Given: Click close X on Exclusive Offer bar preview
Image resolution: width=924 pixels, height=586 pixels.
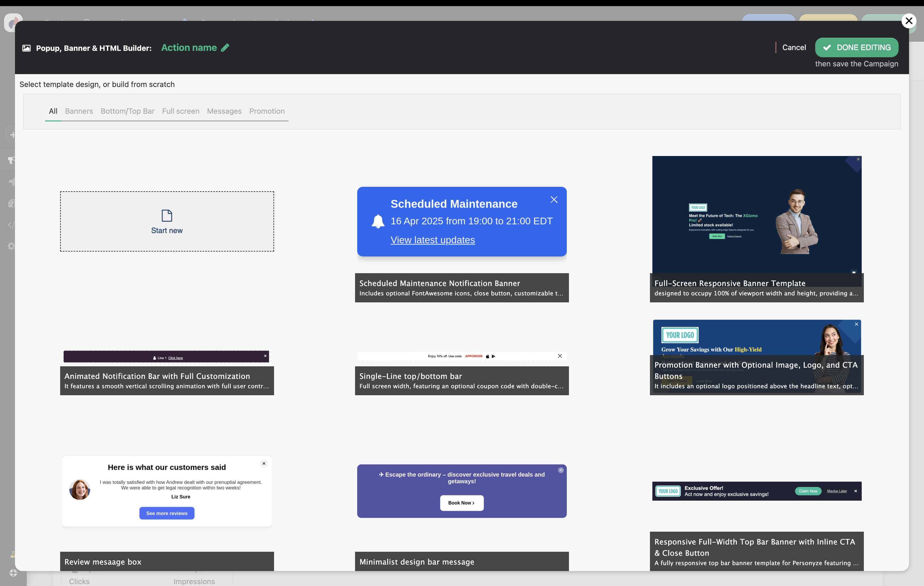Looking at the screenshot, I should [x=856, y=491].
